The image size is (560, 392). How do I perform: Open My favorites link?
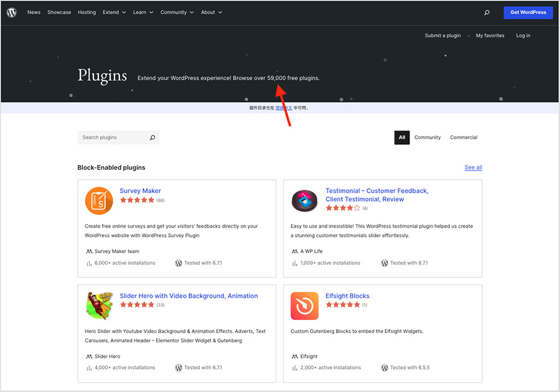[490, 35]
